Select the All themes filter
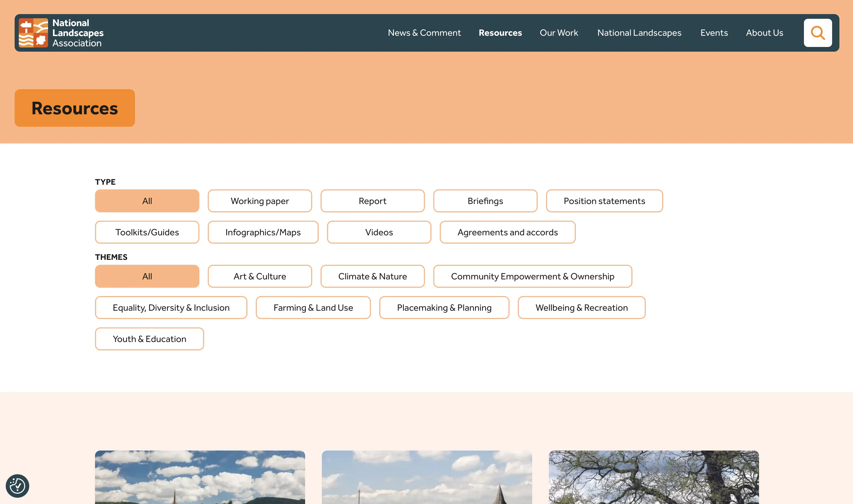 [147, 277]
